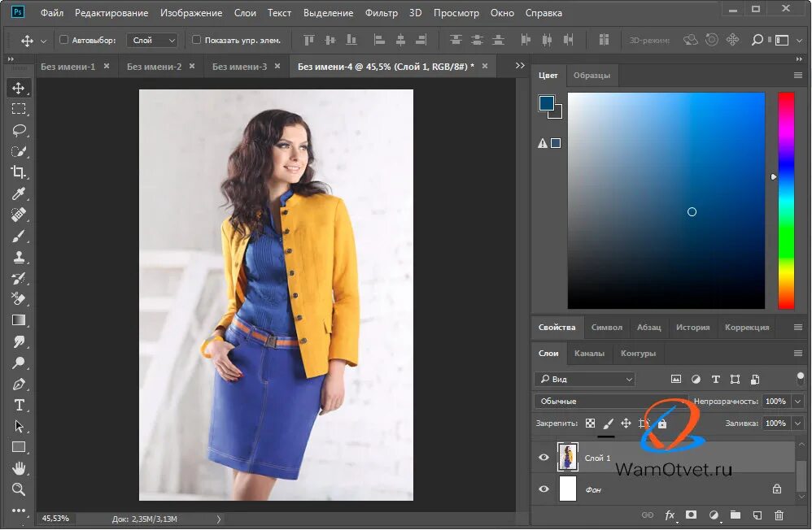Select the Path Selection tool
Image resolution: width=812 pixels, height=530 pixels.
tap(19, 427)
